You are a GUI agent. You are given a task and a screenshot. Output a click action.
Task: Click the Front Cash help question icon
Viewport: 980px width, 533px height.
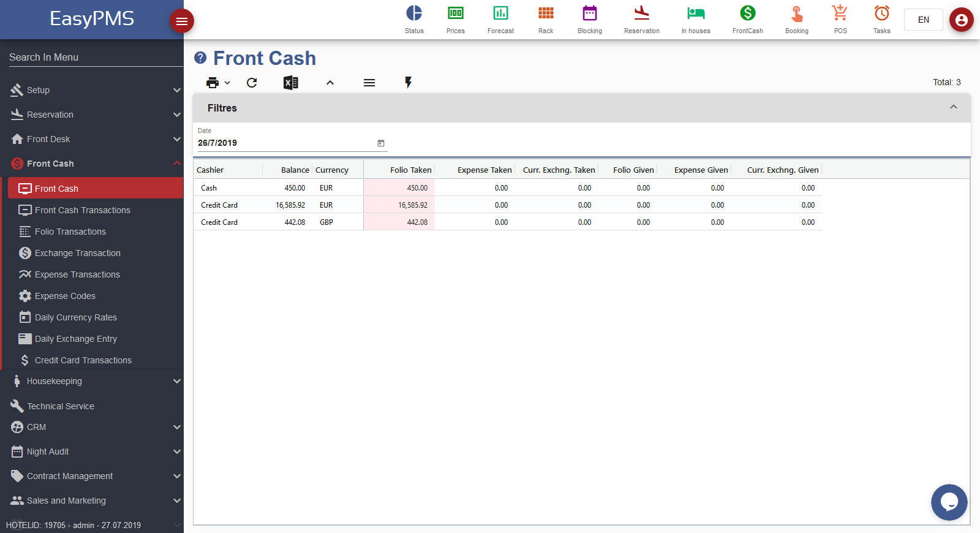200,58
